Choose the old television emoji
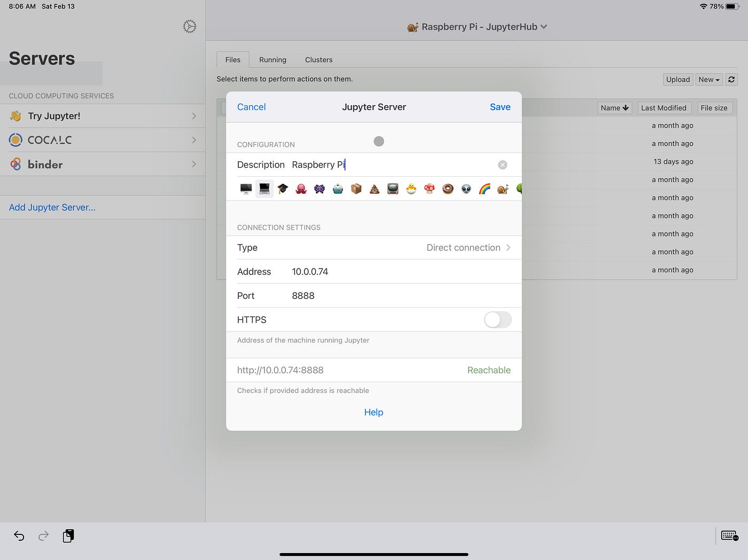 (393, 188)
